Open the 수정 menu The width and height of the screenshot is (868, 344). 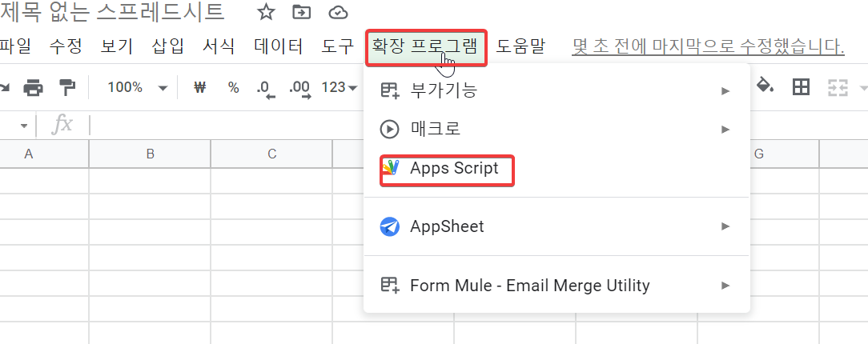66,47
